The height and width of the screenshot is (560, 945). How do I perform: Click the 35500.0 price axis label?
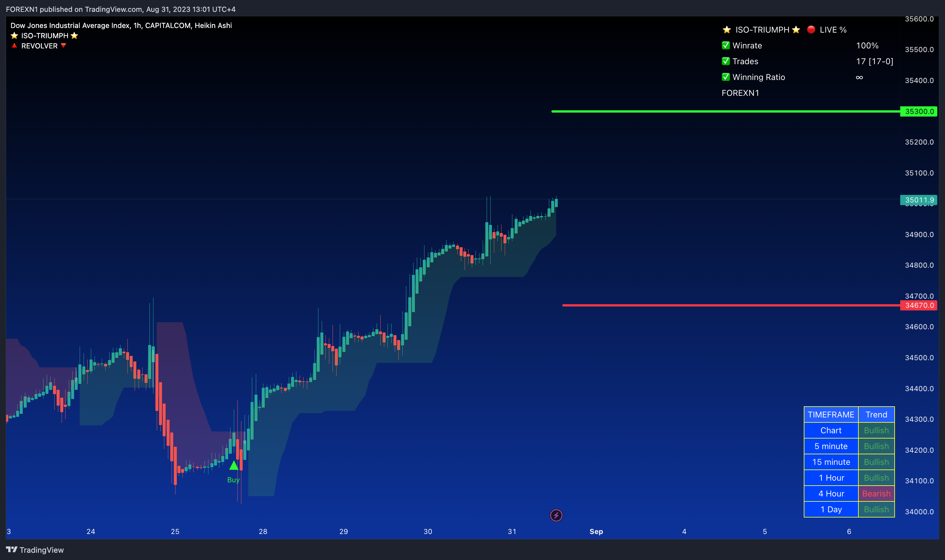tap(919, 49)
